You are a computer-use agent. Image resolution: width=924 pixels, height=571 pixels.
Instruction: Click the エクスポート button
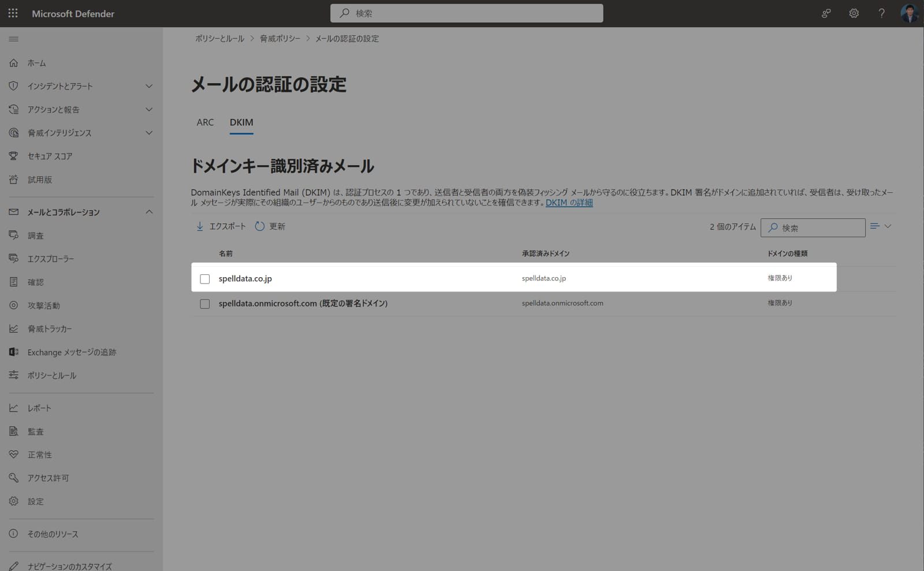point(221,226)
